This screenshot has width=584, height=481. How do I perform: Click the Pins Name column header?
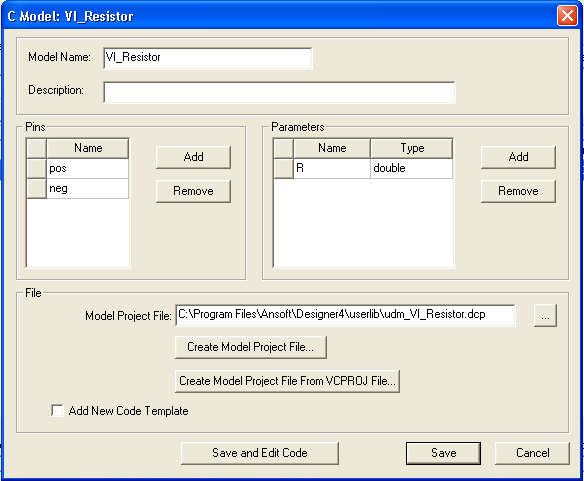pos(88,148)
